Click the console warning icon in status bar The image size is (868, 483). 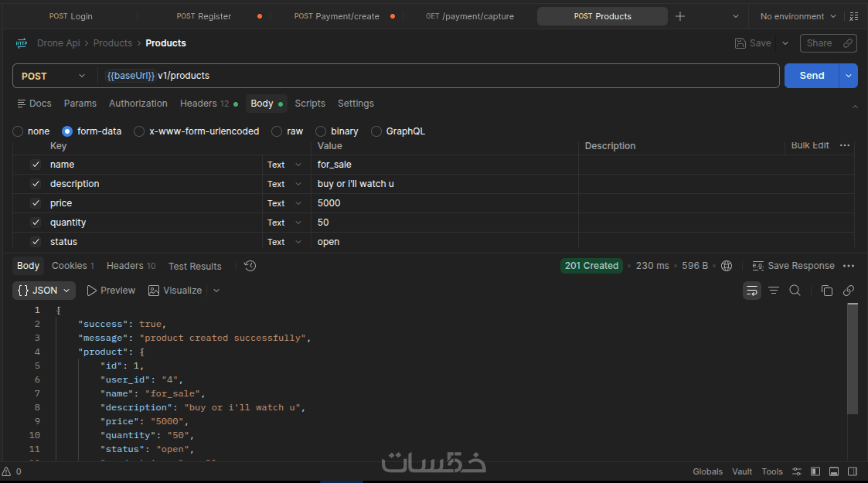coord(7,471)
